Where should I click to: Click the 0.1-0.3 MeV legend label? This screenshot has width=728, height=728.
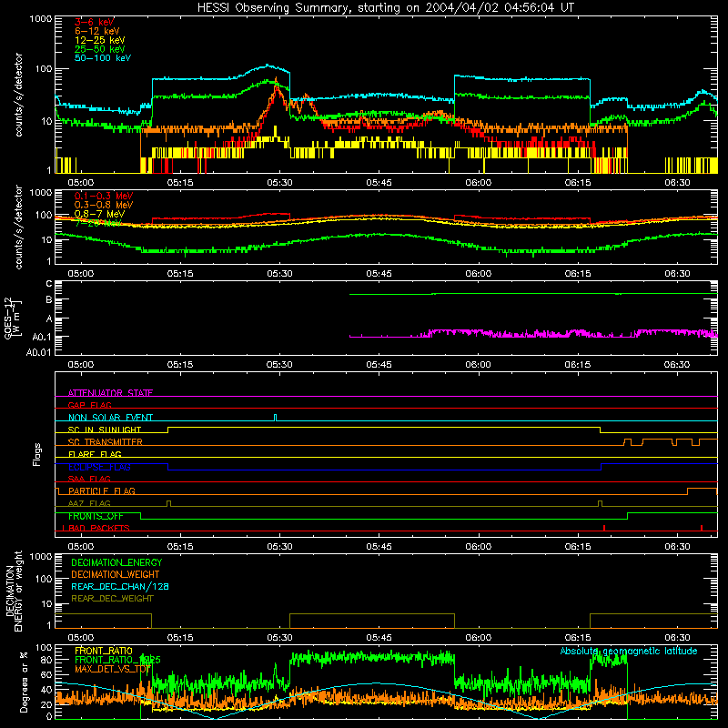(x=104, y=196)
